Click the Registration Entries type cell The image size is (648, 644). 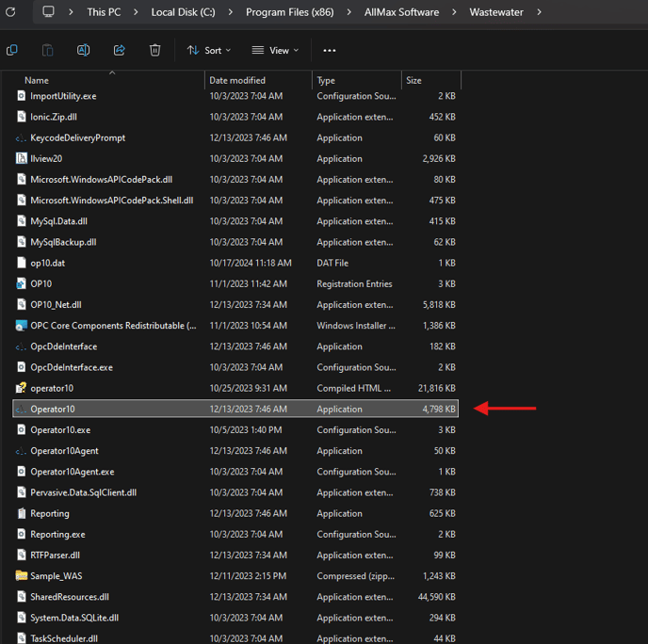coord(354,283)
